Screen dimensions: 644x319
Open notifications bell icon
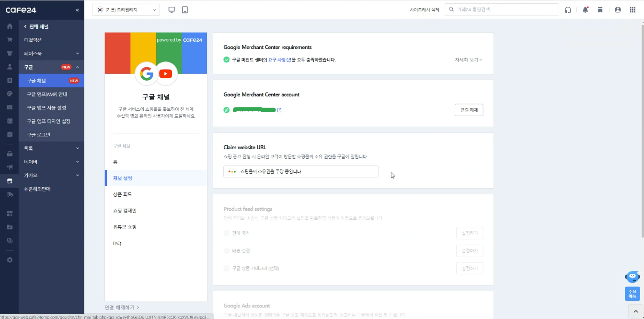585,10
